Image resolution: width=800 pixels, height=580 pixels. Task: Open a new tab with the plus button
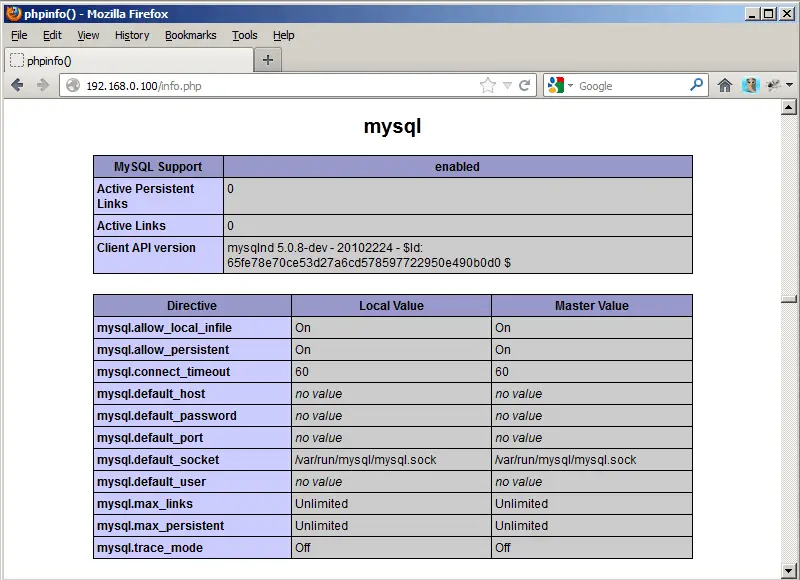click(268, 60)
